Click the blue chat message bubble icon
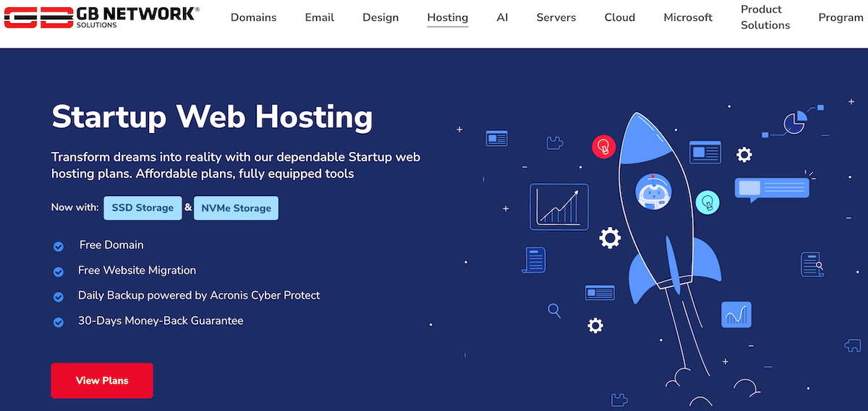The height and width of the screenshot is (411, 868). coord(772,189)
